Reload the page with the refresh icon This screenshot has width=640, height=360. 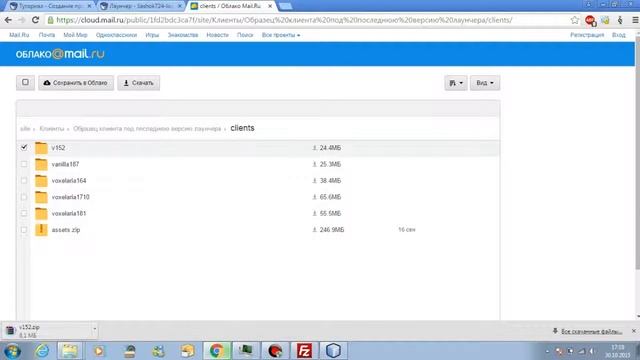coord(36,20)
